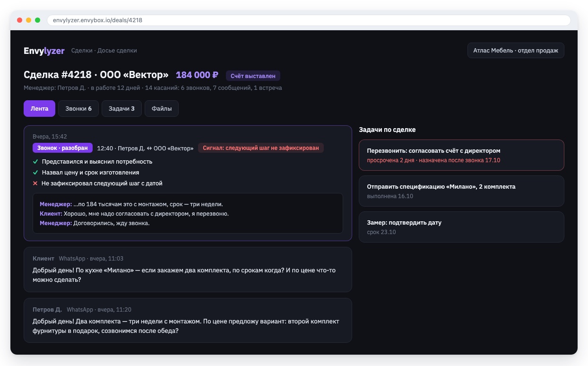Click the deal amount 184 000 ₽
This screenshot has width=588, height=366.
point(197,75)
